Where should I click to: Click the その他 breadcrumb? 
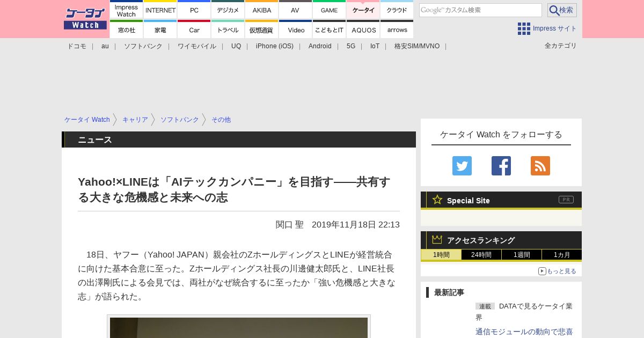coord(221,120)
